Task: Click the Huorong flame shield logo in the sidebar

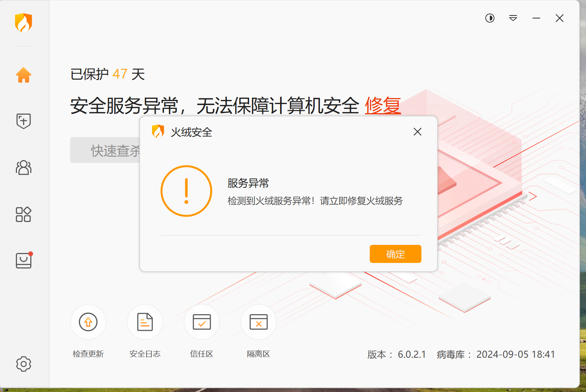Action: click(x=24, y=23)
